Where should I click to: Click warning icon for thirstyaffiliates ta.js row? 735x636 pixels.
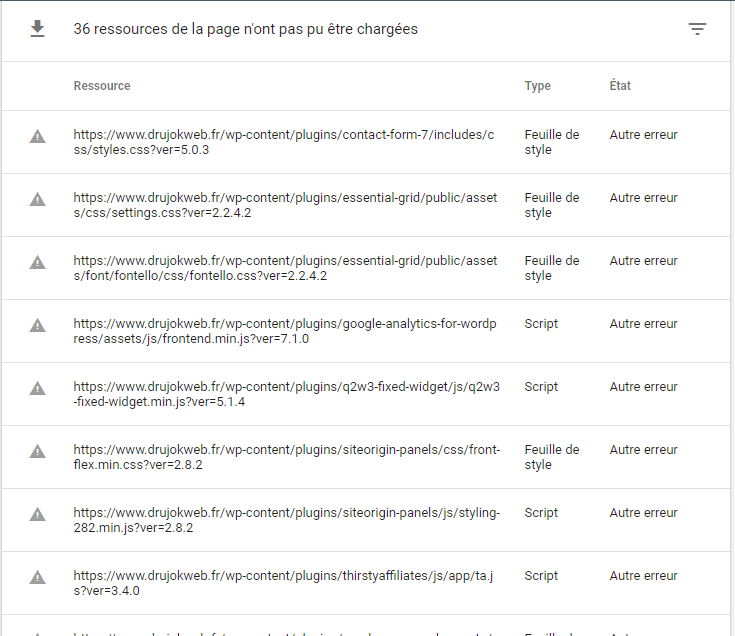(x=38, y=577)
